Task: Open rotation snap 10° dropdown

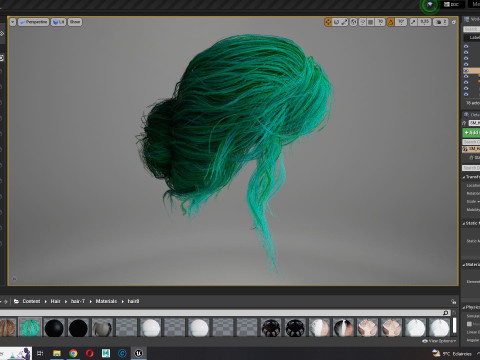Action: [x=401, y=22]
